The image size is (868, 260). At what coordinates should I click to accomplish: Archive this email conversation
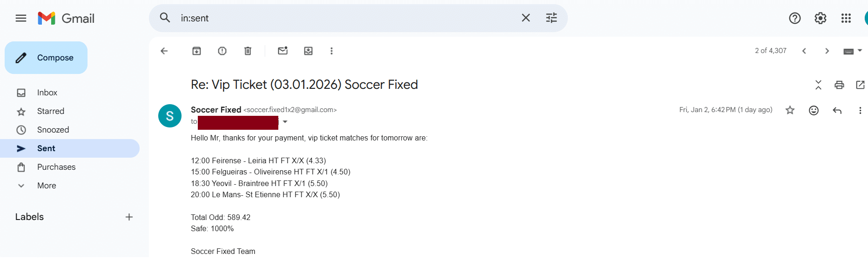[196, 51]
